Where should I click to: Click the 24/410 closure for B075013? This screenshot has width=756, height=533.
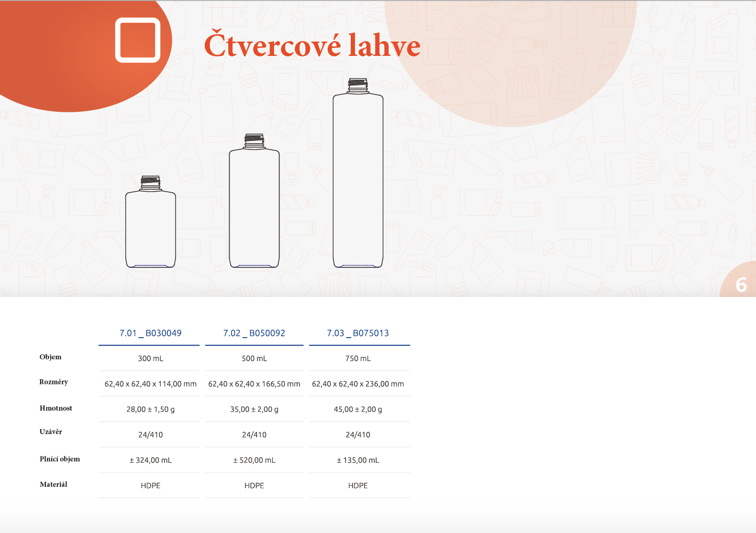(358, 435)
